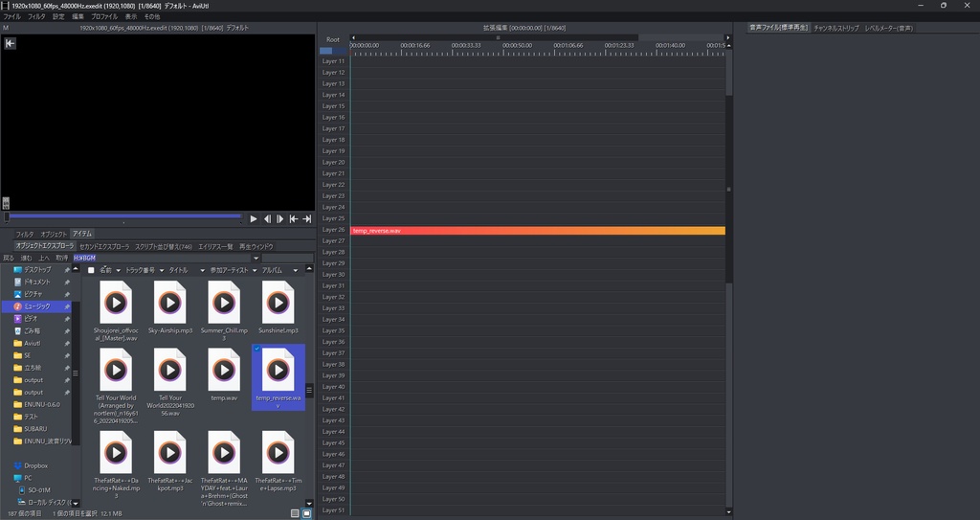Open the 名前 column dropdown

pos(118,270)
